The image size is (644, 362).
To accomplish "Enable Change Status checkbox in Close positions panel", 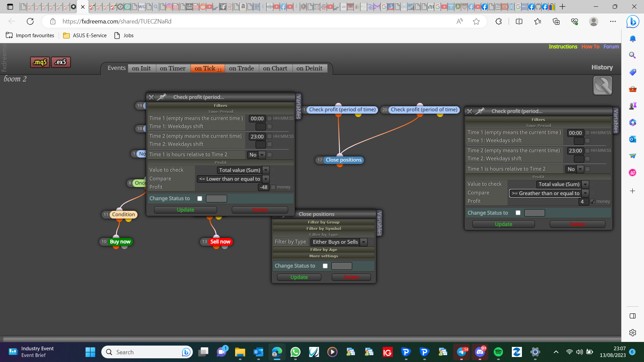I will (325, 266).
